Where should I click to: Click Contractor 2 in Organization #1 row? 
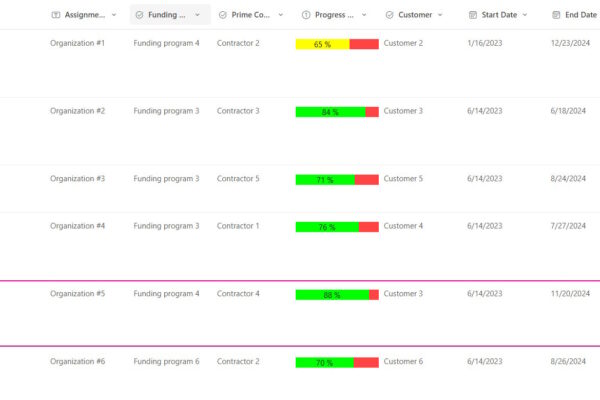[238, 43]
